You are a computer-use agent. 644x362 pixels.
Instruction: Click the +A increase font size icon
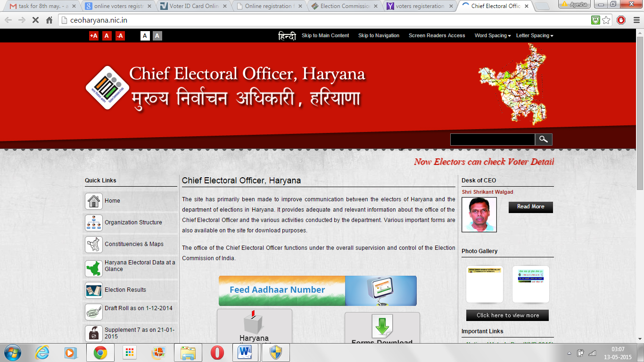tap(94, 36)
